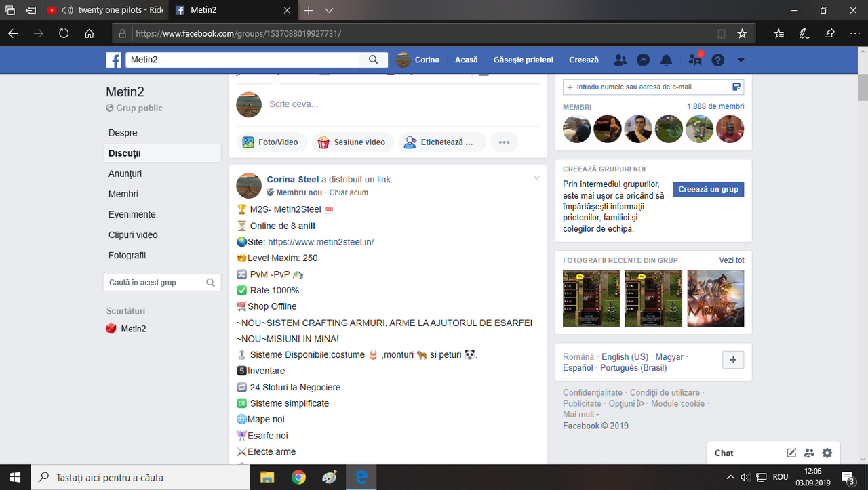Open the Metin2 logo artwork group photo
Viewport: 868px width, 490px height.
coord(715,298)
